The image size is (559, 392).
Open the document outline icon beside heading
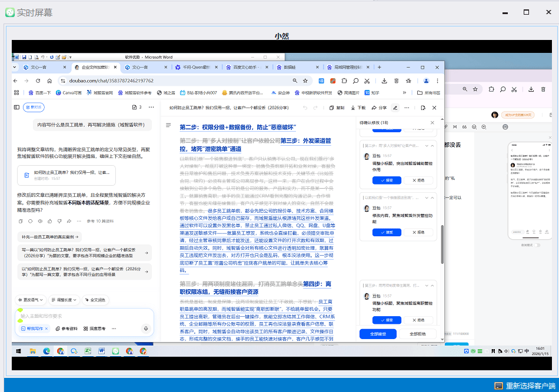[168, 126]
